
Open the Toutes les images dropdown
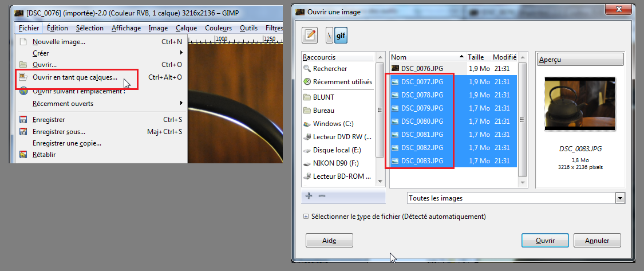[516, 198]
